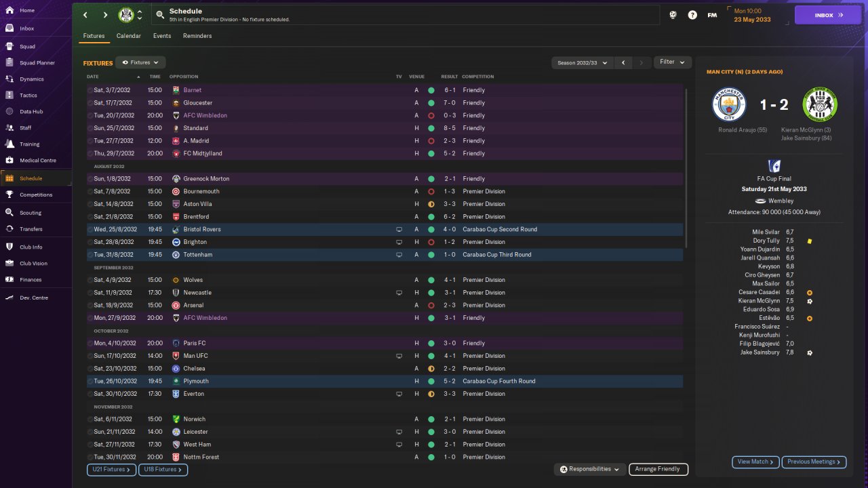Open the Club Vision sidebar icon
This screenshot has height=488, width=868.
(9, 264)
